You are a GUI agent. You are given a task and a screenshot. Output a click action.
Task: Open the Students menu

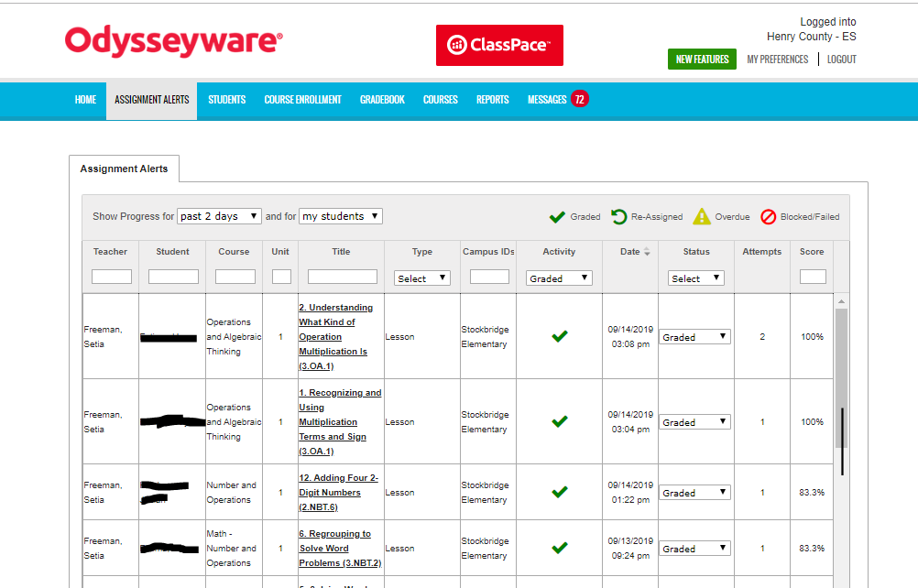227,100
